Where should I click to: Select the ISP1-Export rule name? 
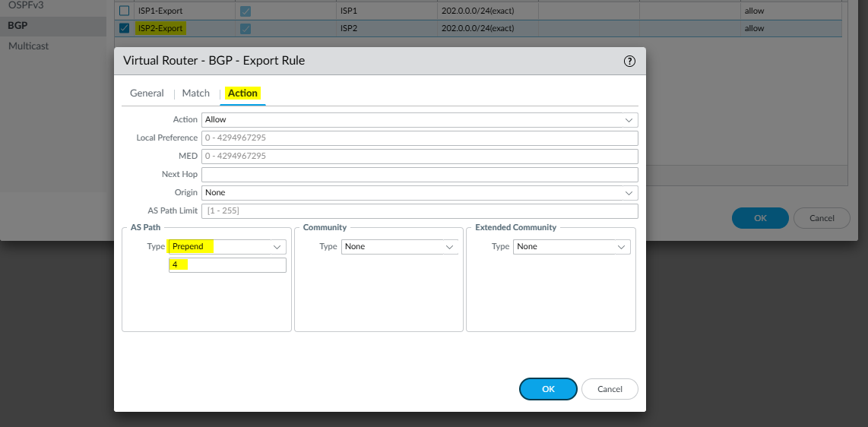pos(160,11)
